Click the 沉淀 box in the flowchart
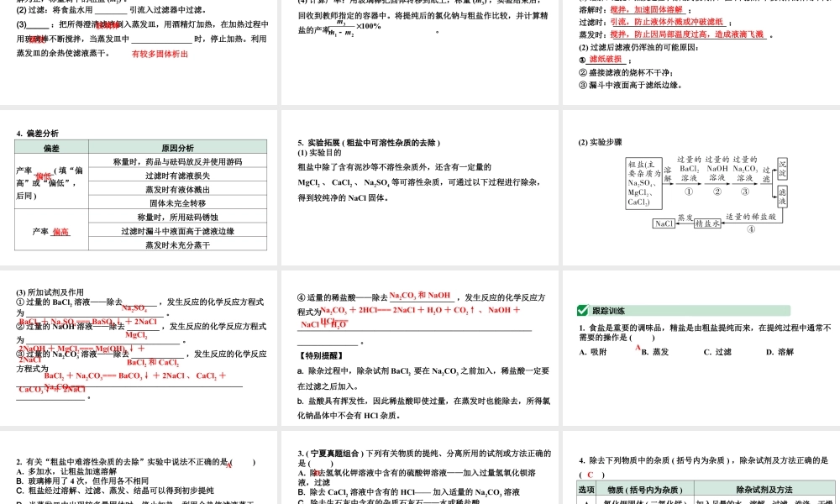The height and width of the screenshot is (504, 840). (782, 169)
